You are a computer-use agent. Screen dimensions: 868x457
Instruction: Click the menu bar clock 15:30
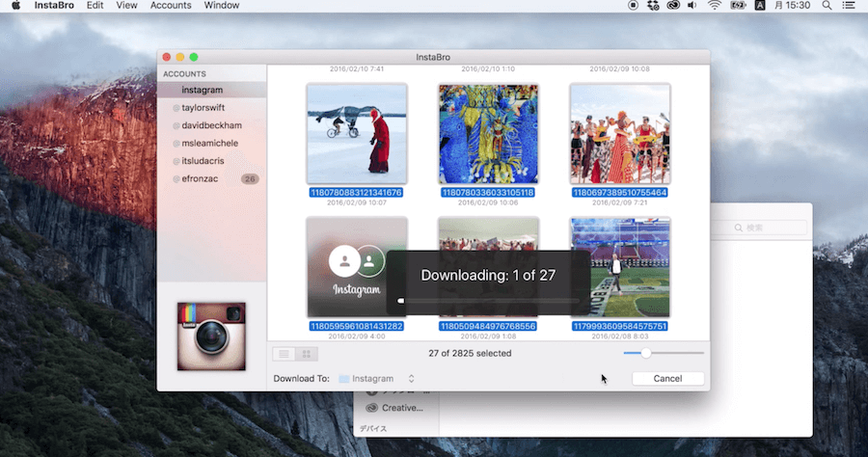[792, 6]
